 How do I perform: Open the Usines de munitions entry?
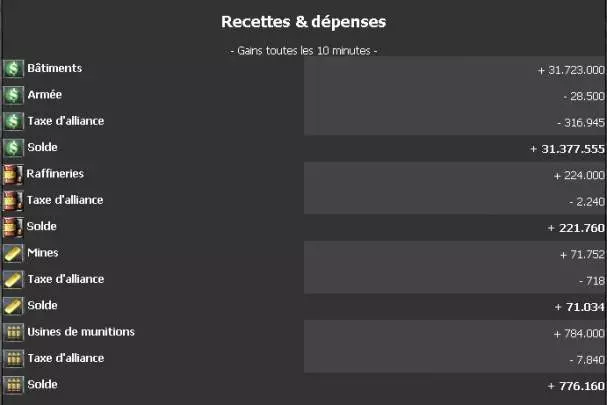tap(81, 331)
